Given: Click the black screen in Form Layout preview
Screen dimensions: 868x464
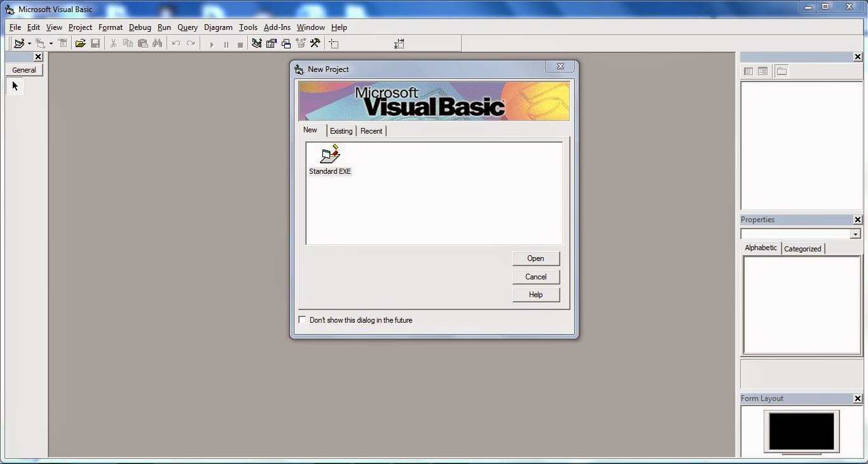Looking at the screenshot, I should coord(801,431).
